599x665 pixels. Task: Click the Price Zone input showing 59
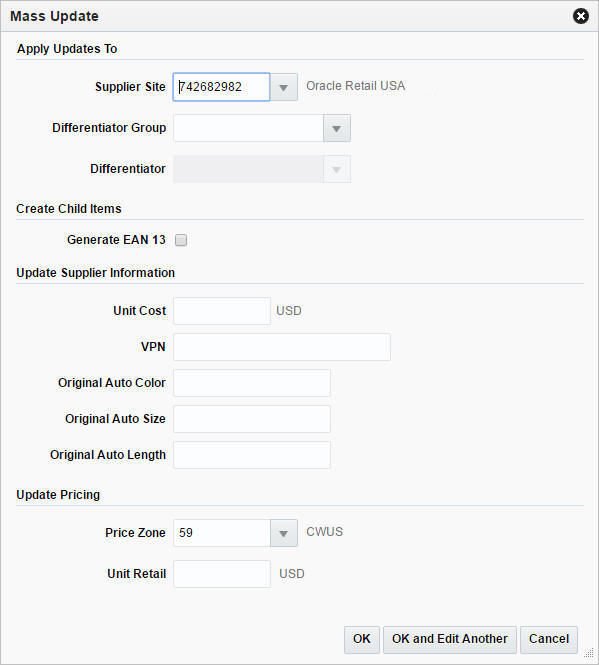[222, 533]
